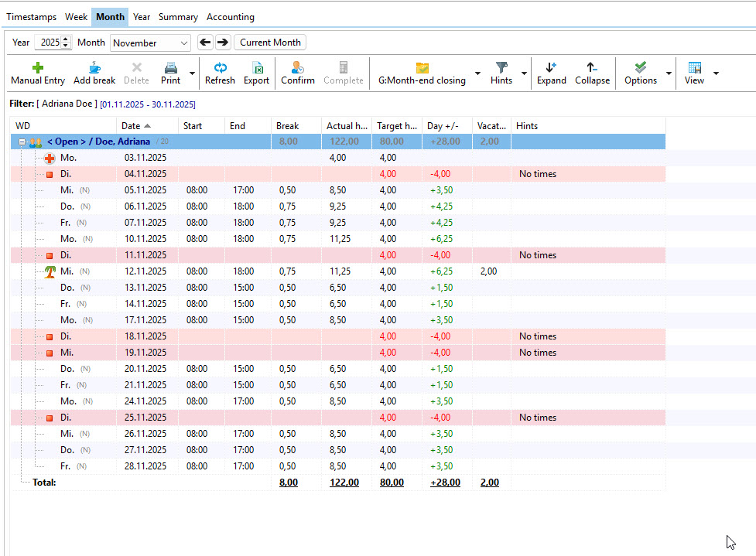The width and height of the screenshot is (756, 556).
Task: Click the Year spinner field
Action: (48, 43)
